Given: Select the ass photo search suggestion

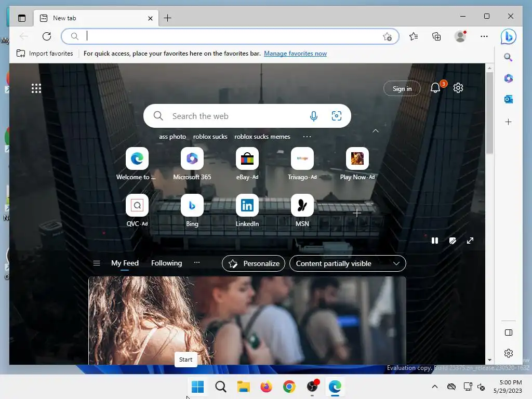Looking at the screenshot, I should click(172, 137).
